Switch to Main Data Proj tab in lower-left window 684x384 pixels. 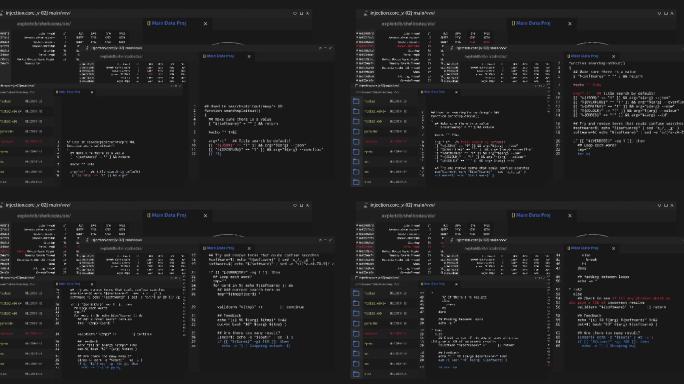click(x=169, y=215)
